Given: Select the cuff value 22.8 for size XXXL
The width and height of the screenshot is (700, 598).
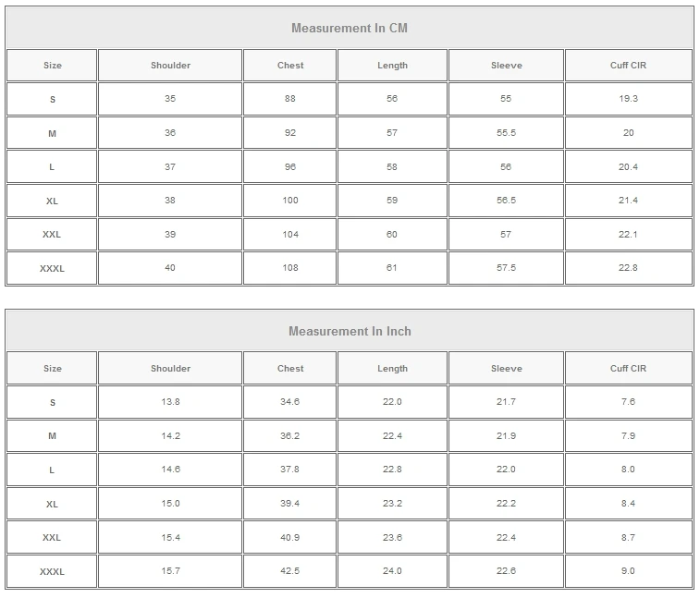Looking at the screenshot, I should tap(629, 268).
